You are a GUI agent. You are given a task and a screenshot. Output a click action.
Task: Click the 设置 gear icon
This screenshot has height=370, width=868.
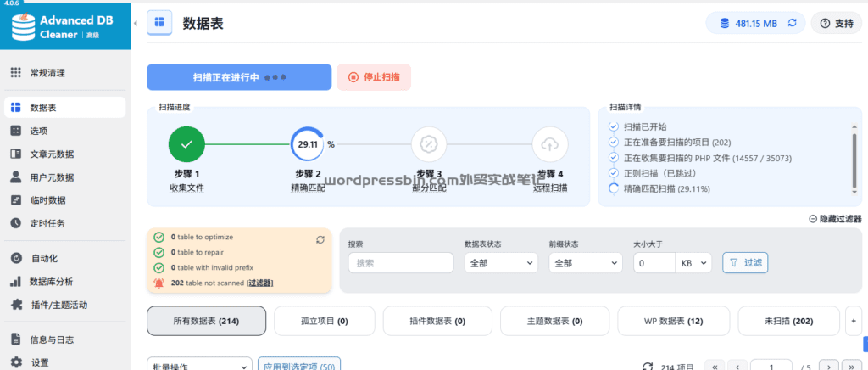[x=15, y=362]
